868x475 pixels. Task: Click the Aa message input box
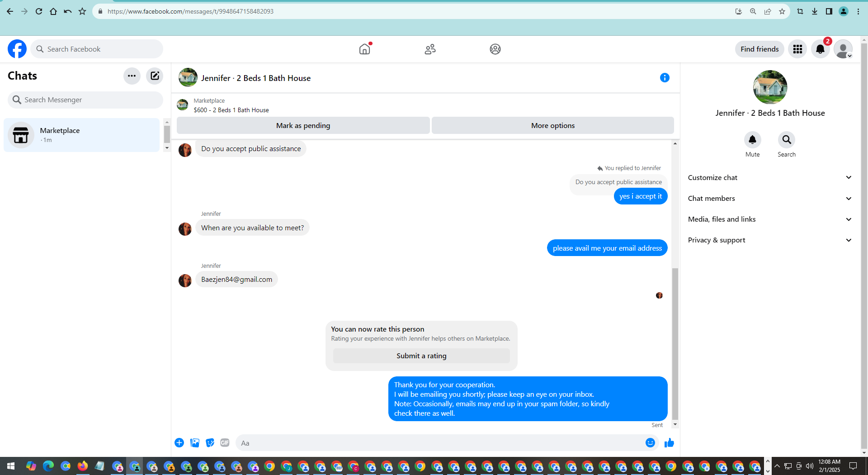point(441,443)
